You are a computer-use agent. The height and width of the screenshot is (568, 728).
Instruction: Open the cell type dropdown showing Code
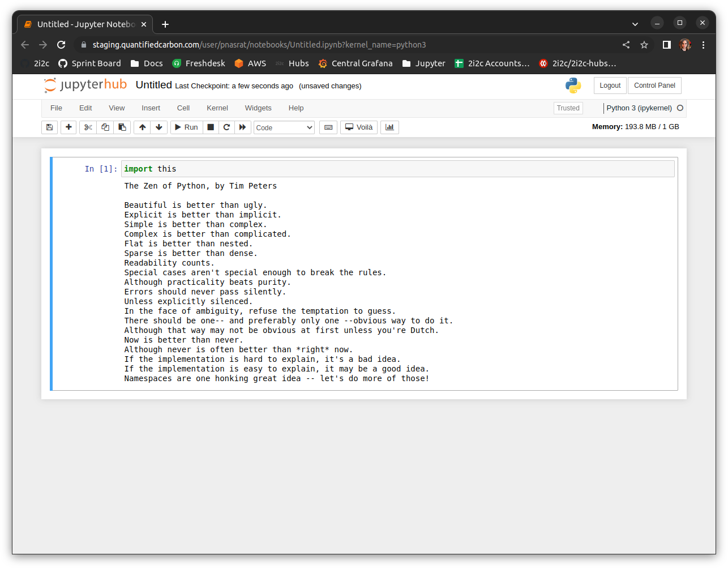coord(284,127)
